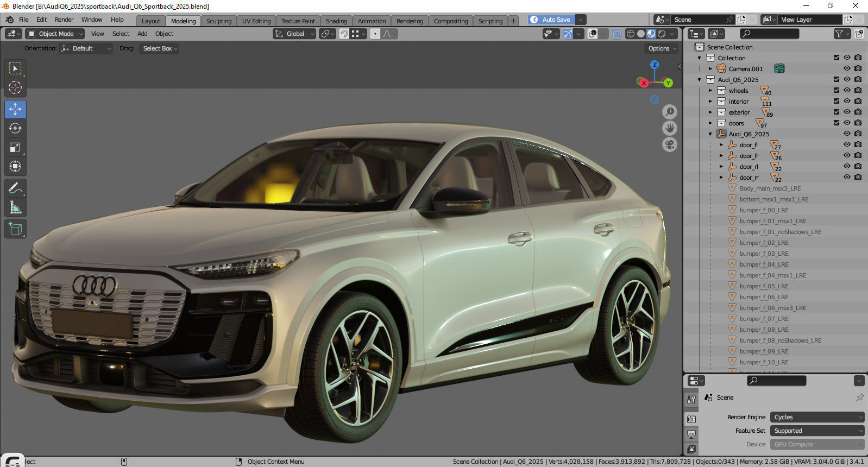868x467 pixels.
Task: Select the Measure tool
Action: [15, 207]
